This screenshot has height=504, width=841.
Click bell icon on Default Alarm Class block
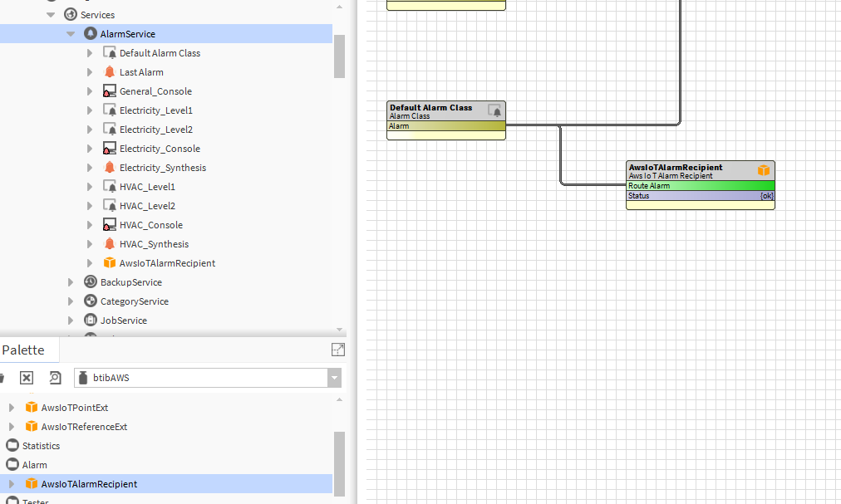pos(495,110)
